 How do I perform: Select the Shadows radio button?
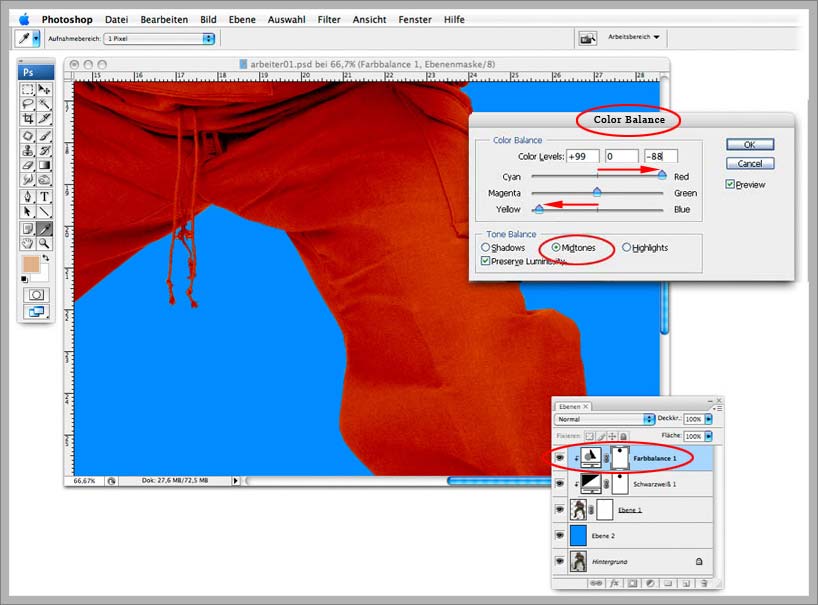point(486,247)
